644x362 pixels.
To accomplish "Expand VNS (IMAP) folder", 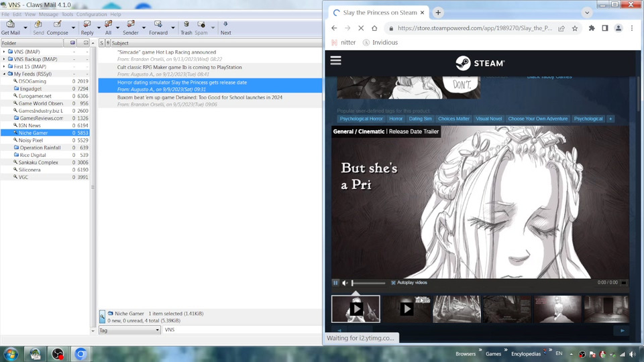I will click(4, 52).
